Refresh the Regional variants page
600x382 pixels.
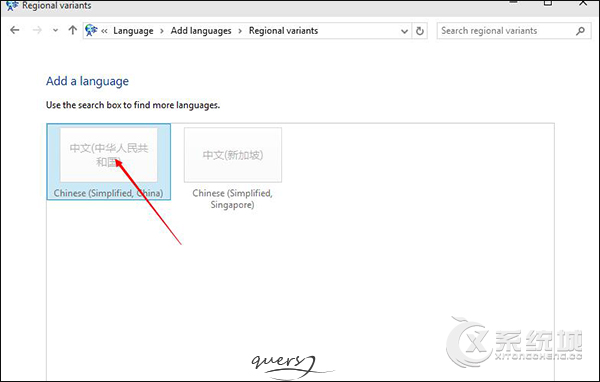coord(420,31)
